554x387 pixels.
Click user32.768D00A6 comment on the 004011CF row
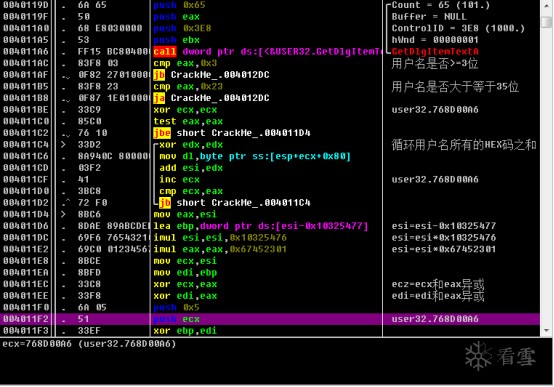435,180
